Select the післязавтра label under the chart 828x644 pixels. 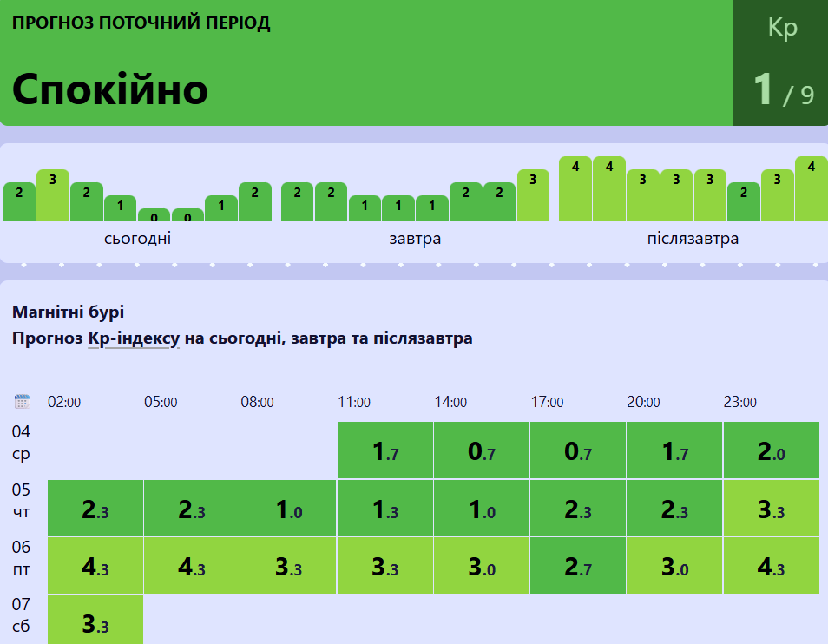pyautogui.click(x=693, y=239)
